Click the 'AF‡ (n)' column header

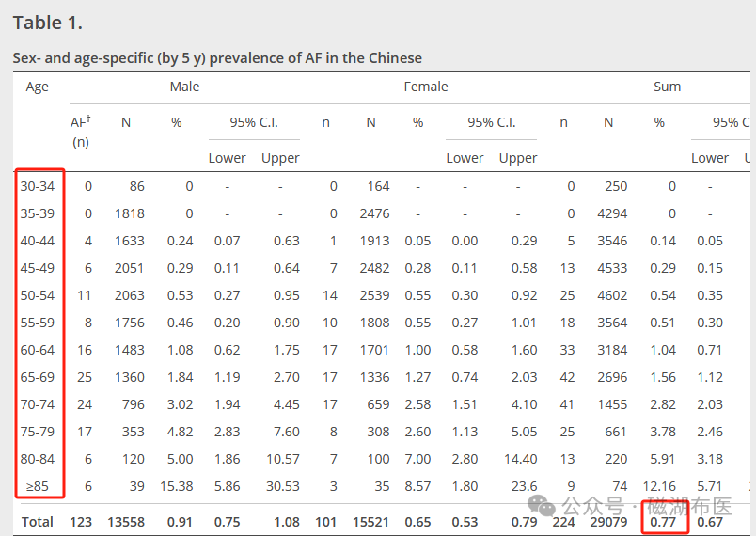click(81, 132)
